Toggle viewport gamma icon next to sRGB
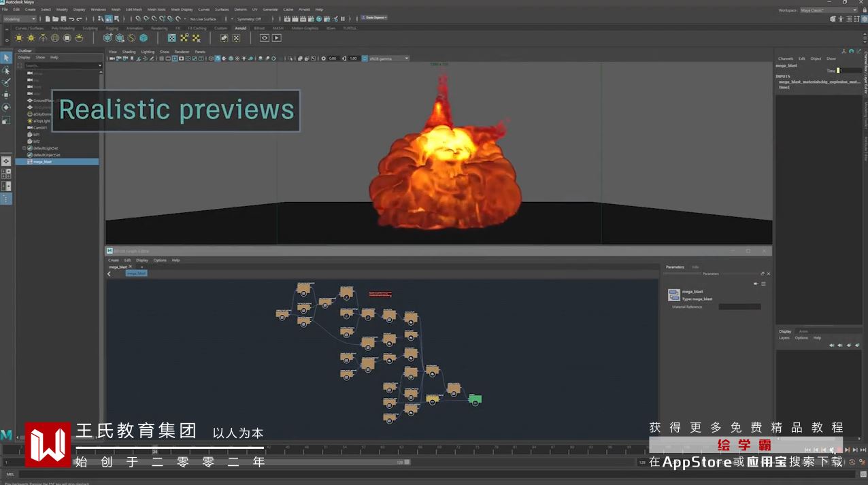The height and width of the screenshot is (485, 868). point(365,58)
